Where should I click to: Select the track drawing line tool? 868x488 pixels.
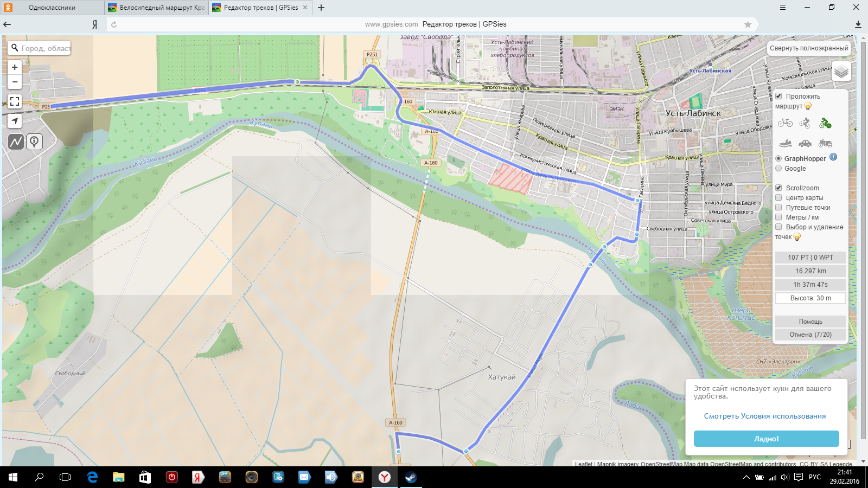pyautogui.click(x=16, y=142)
